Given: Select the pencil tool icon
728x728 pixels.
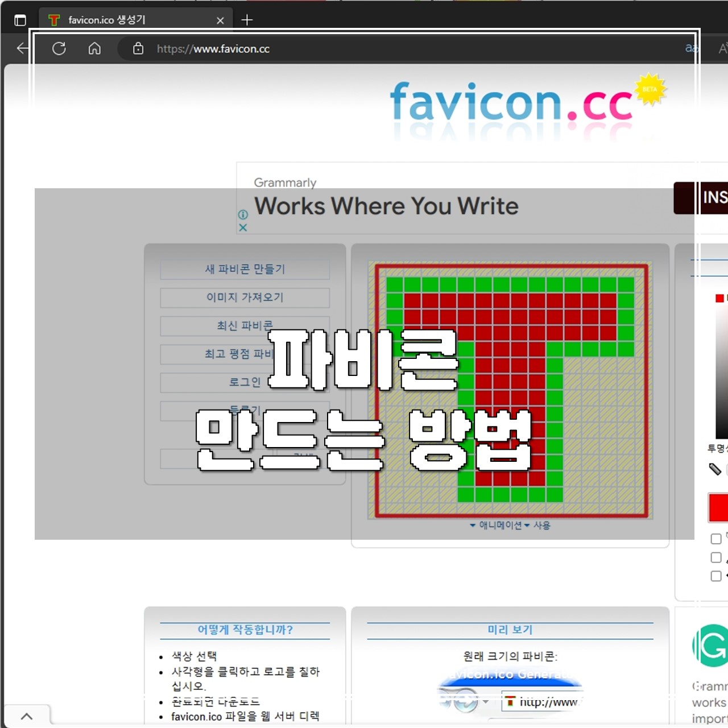Looking at the screenshot, I should pos(715,469).
